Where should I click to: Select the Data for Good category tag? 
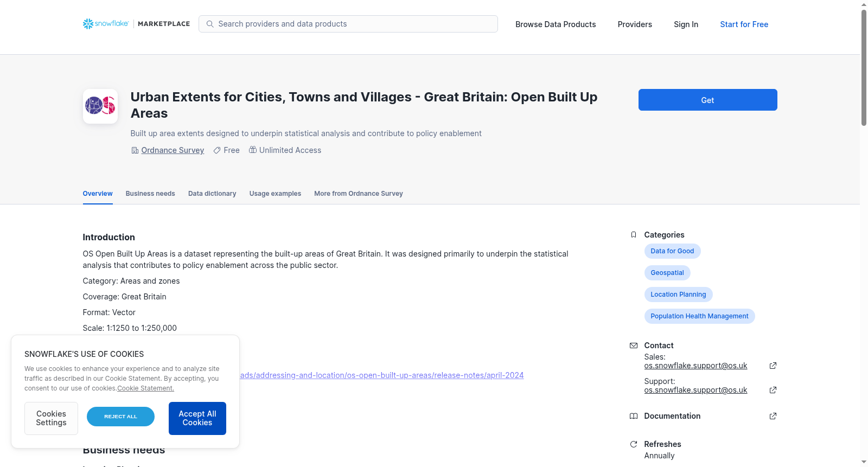pos(672,251)
